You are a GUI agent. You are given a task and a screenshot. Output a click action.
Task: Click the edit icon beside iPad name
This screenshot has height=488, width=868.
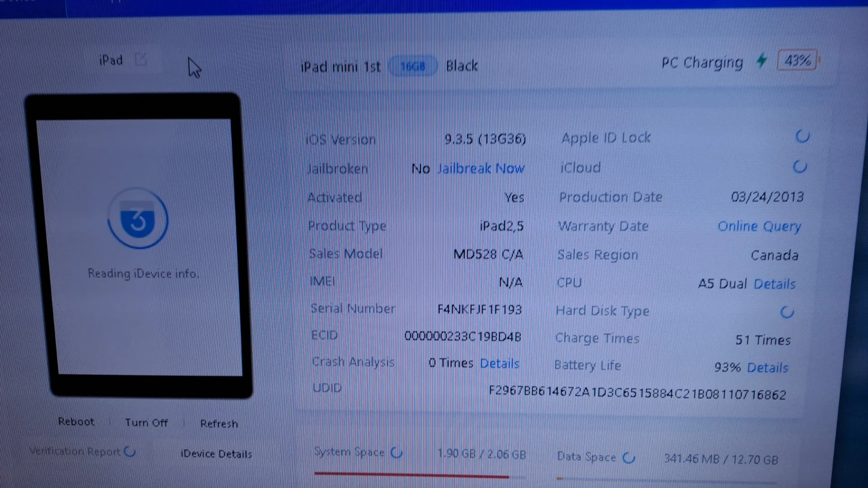(x=140, y=59)
